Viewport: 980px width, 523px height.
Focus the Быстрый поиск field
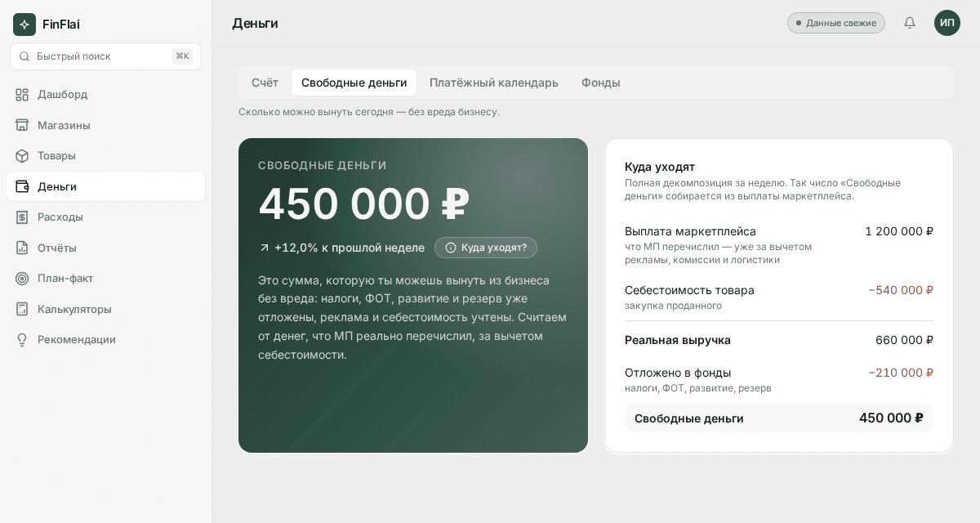105,56
